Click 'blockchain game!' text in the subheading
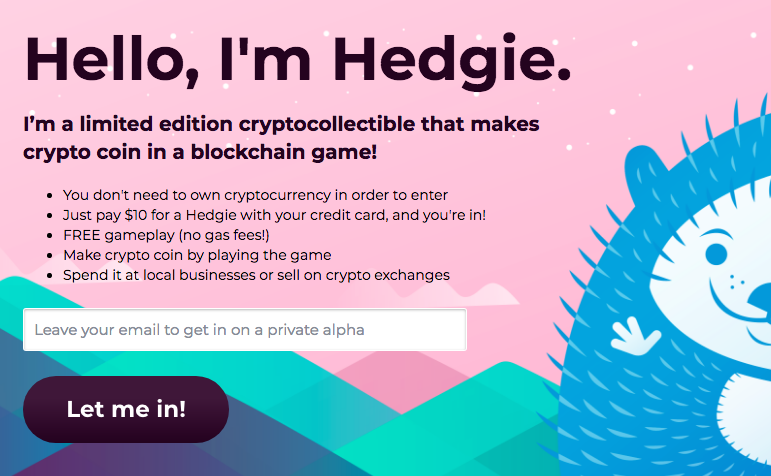 pos(284,152)
